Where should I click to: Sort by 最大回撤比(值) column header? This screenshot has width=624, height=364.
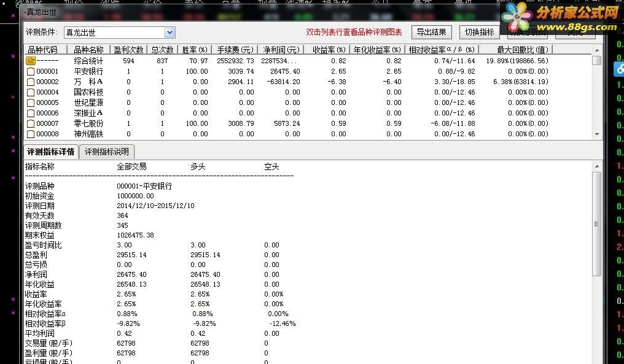(x=516, y=50)
